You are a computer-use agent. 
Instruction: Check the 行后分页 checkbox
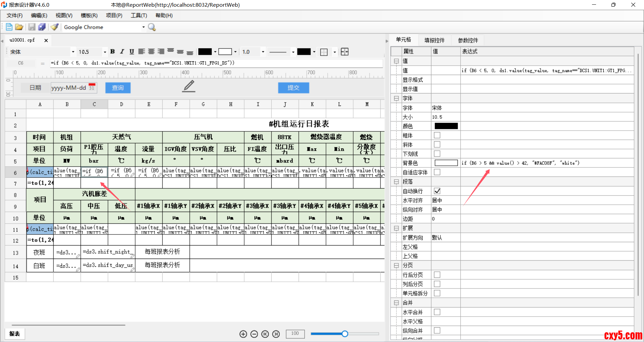(x=437, y=275)
